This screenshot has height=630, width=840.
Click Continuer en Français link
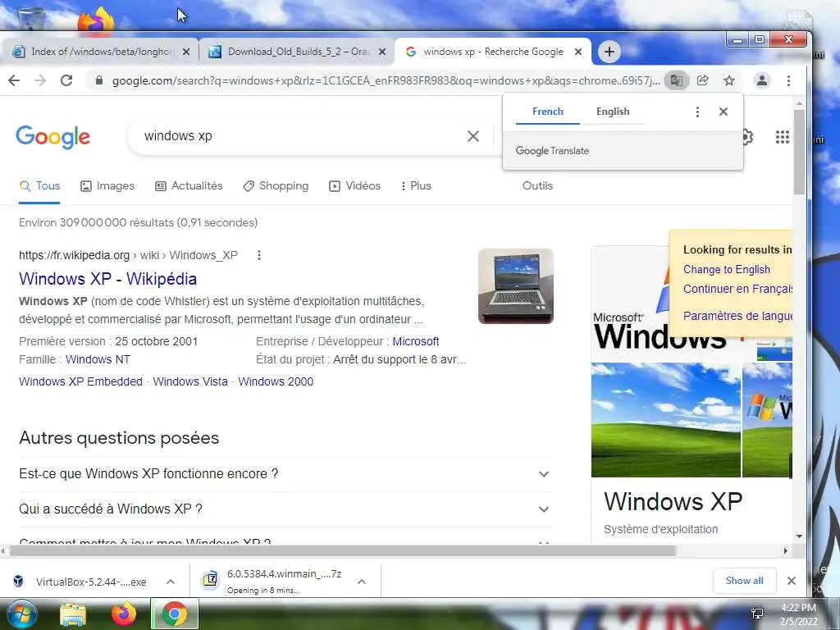point(737,289)
